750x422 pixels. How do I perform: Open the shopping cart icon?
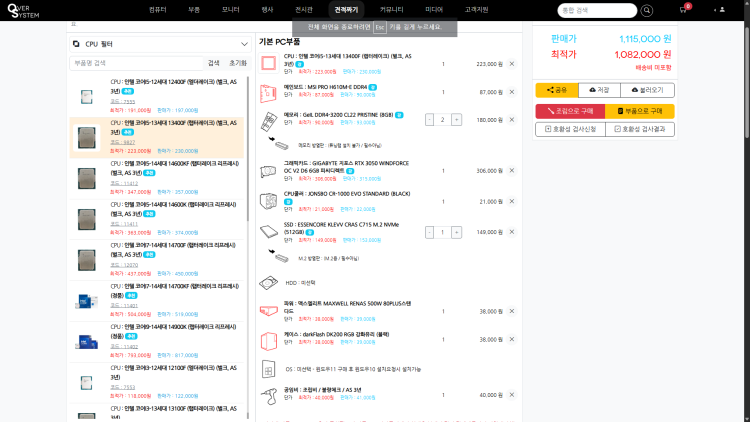point(683,9)
